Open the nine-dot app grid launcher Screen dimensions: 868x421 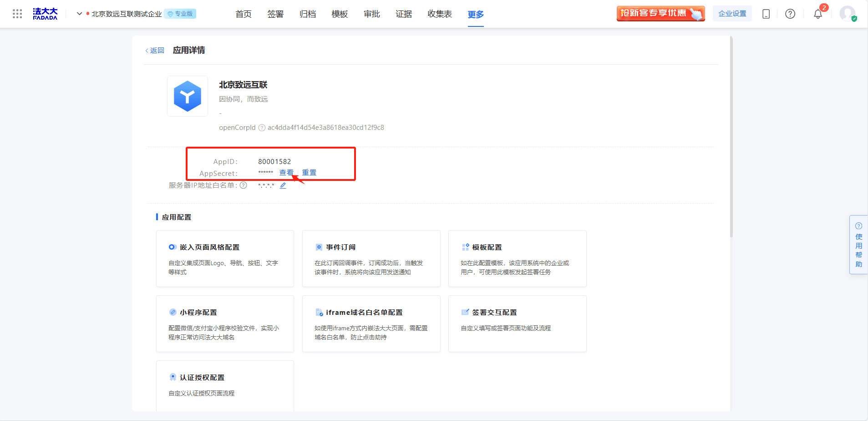pyautogui.click(x=17, y=14)
